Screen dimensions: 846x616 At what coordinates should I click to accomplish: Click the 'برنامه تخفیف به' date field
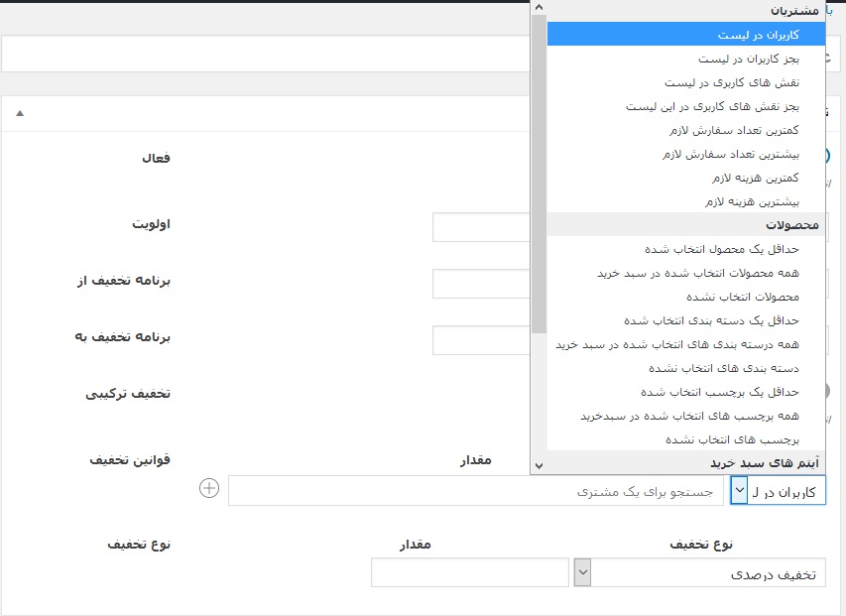(x=481, y=340)
